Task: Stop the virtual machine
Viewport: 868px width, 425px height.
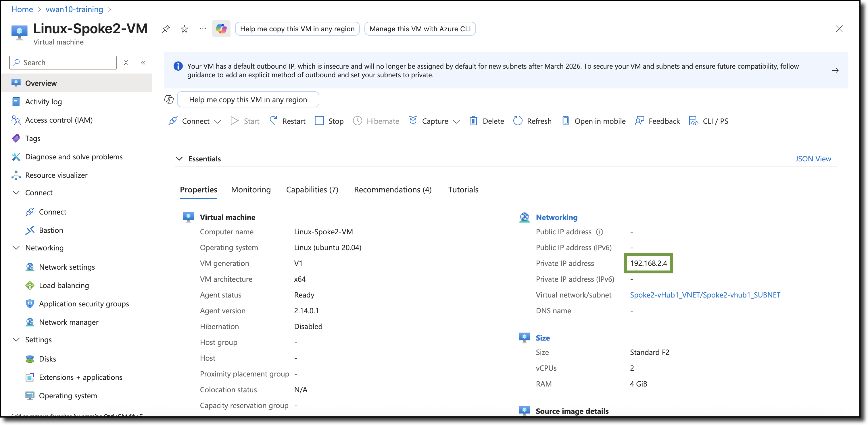Action: pos(329,121)
